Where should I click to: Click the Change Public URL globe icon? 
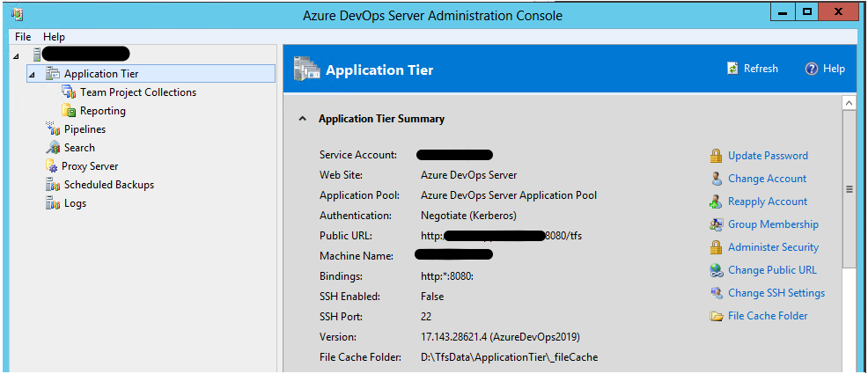coord(717,270)
